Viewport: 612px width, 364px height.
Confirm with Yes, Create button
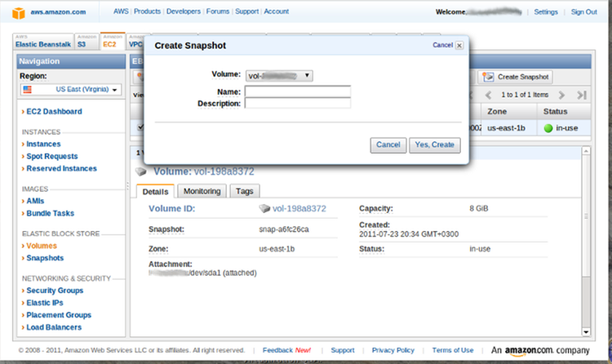tap(434, 145)
